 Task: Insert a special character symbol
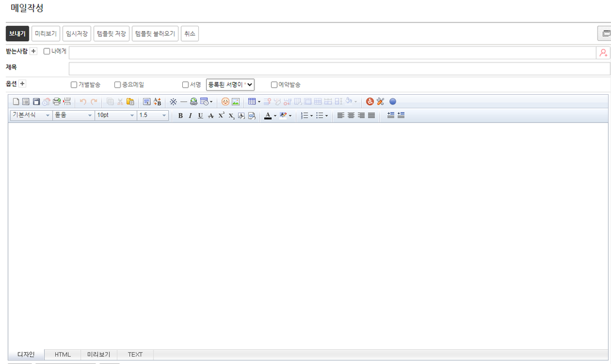pyautogui.click(x=173, y=102)
